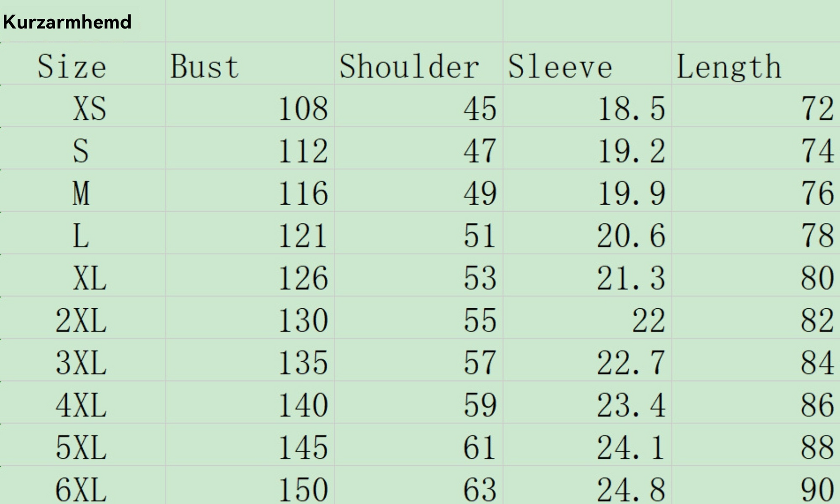Click the 2XL sleeve value 22
This screenshot has height=504, width=840.
pyautogui.click(x=588, y=318)
